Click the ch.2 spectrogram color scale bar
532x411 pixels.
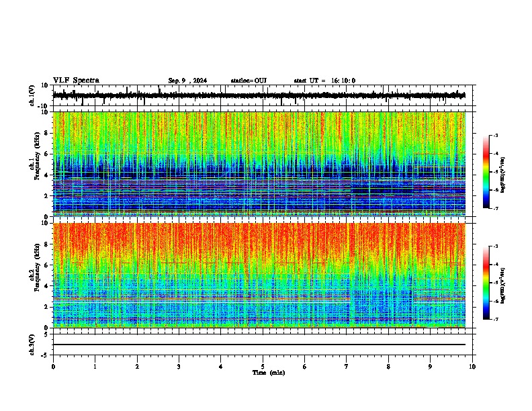[x=486, y=283]
